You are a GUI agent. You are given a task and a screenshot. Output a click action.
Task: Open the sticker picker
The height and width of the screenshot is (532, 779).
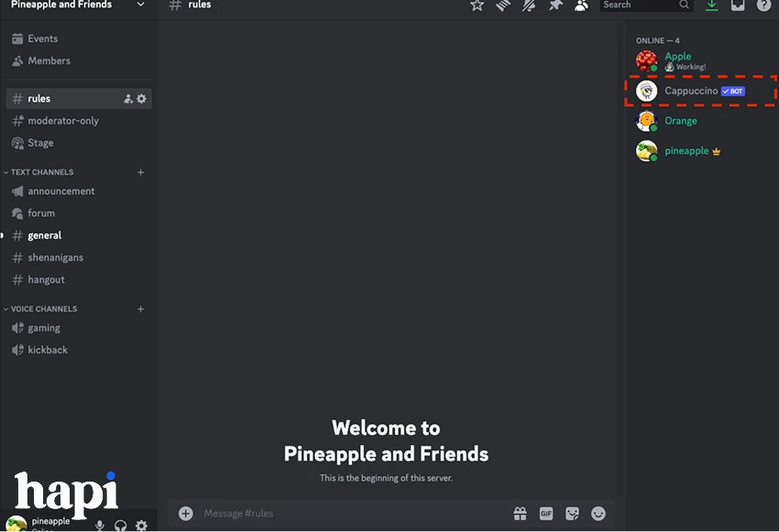click(x=572, y=514)
